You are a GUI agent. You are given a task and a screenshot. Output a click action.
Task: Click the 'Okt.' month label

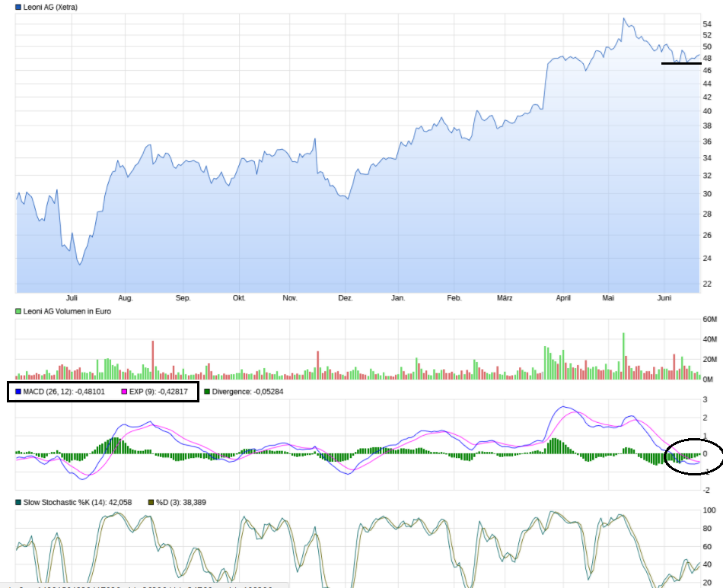click(x=239, y=298)
